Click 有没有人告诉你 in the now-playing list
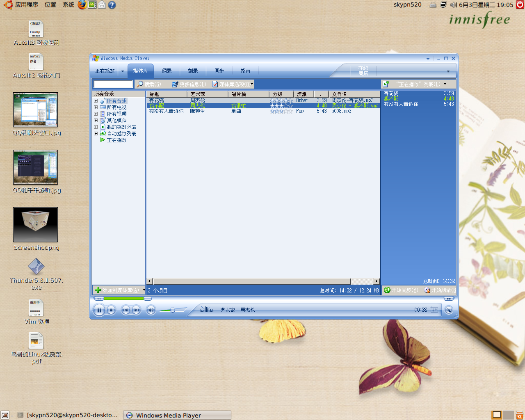Screen dimensions: 525x420 [401, 104]
